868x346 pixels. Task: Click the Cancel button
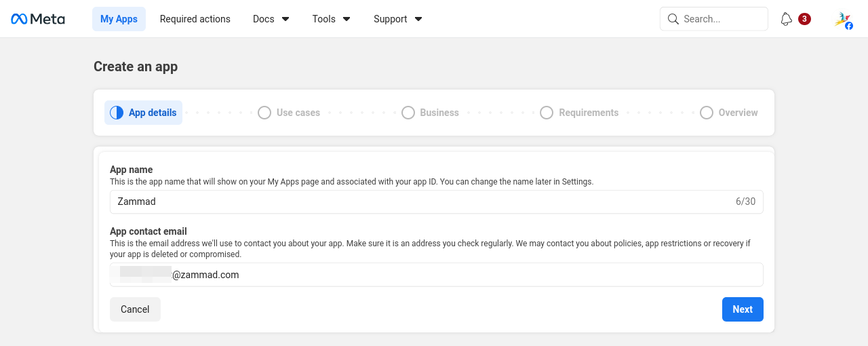point(135,309)
